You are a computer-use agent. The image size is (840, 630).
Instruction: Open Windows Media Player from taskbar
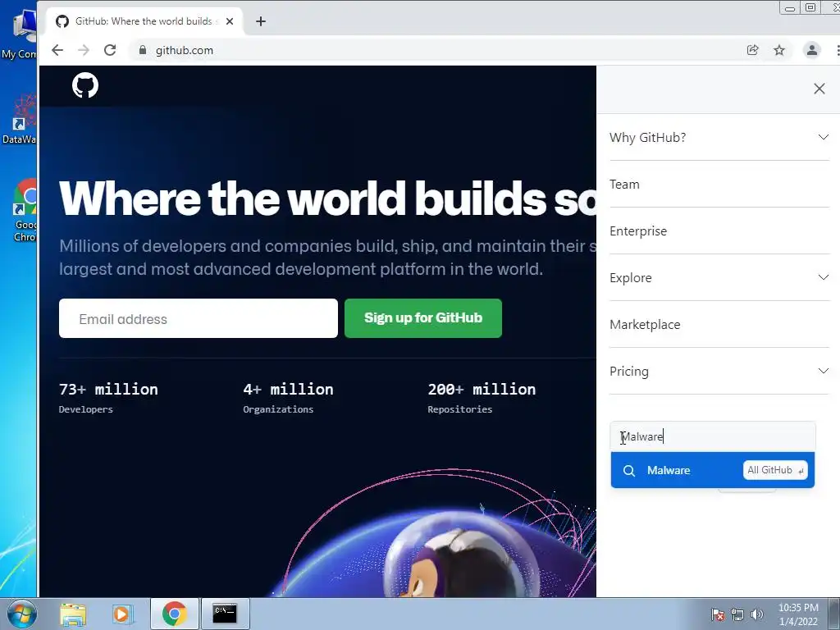[122, 614]
